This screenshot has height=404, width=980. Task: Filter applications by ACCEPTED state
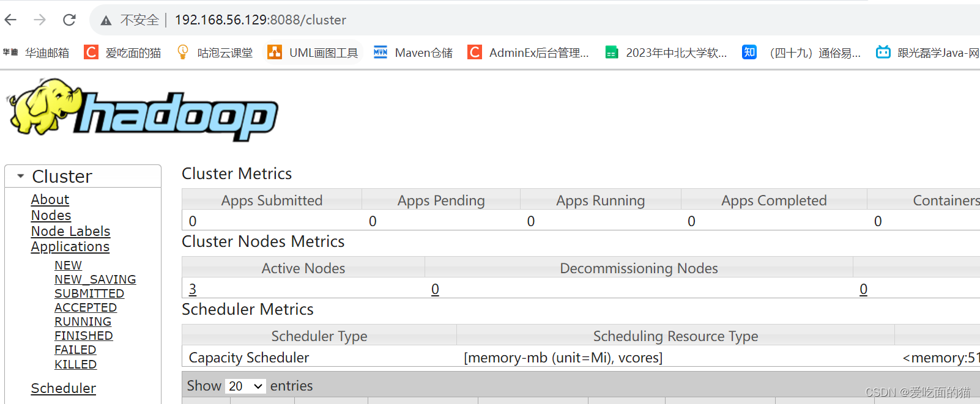point(86,307)
